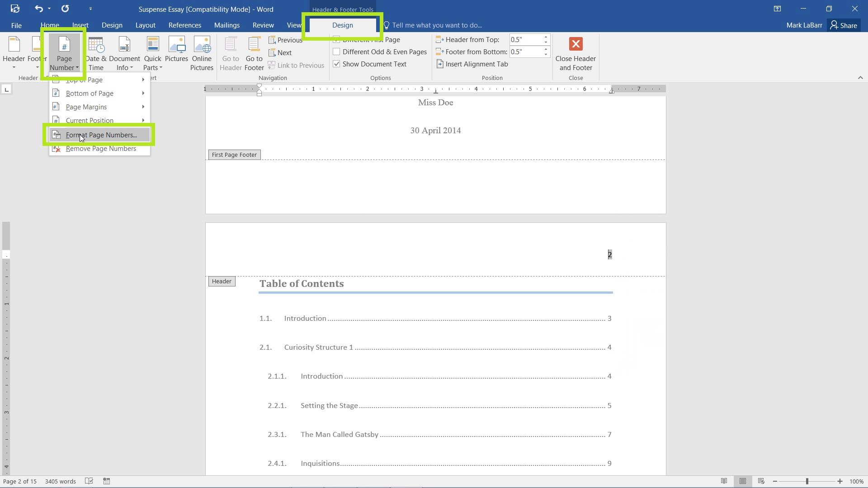Click the ruler tab selector icon
868x488 pixels.
[6, 89]
